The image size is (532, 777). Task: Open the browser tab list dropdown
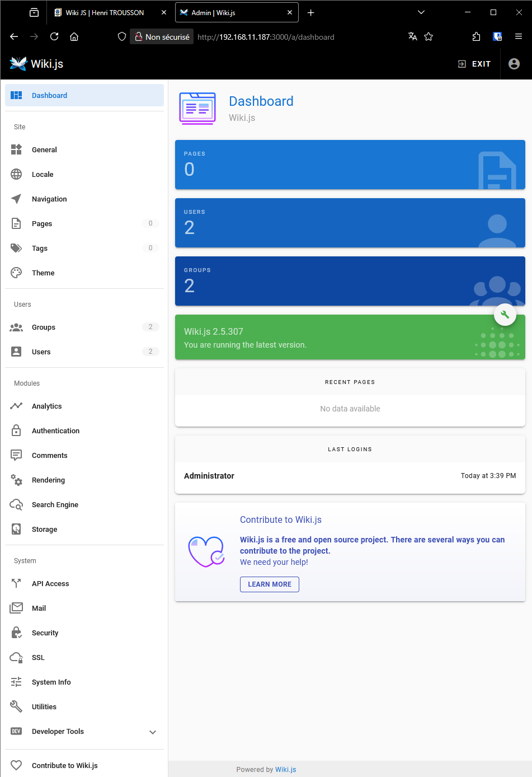421,12
